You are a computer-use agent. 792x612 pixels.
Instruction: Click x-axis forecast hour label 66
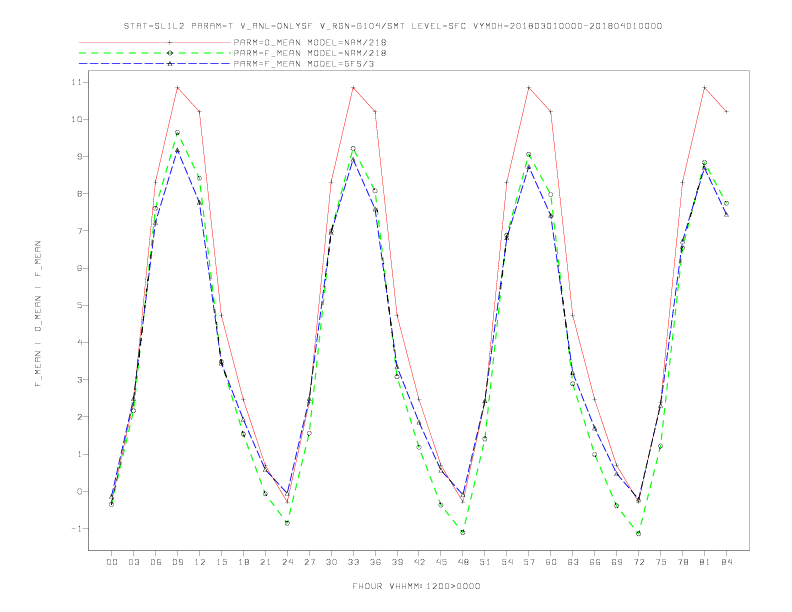(595, 562)
